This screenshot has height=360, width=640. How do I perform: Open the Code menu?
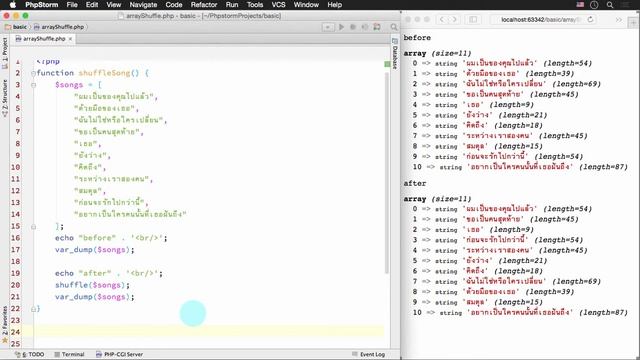pyautogui.click(x=173, y=5)
